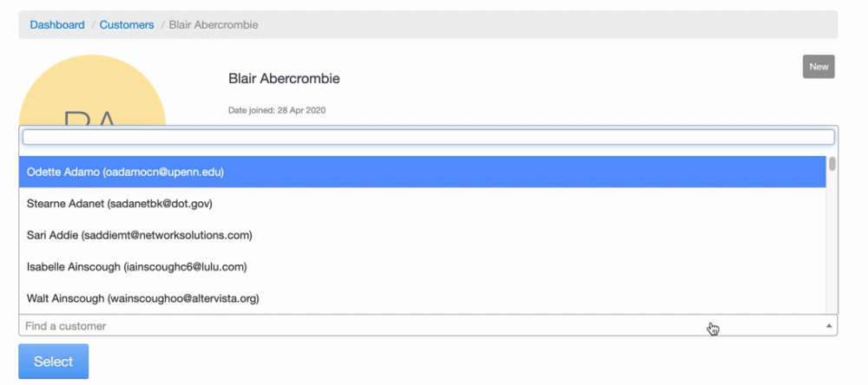Image resolution: width=868 pixels, height=385 pixels.
Task: Open the Dashboard breadcrumb link
Action: coord(57,25)
